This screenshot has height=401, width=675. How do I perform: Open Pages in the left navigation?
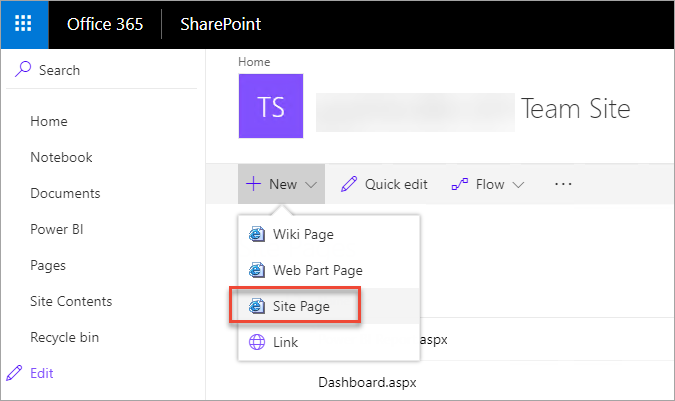click(48, 265)
